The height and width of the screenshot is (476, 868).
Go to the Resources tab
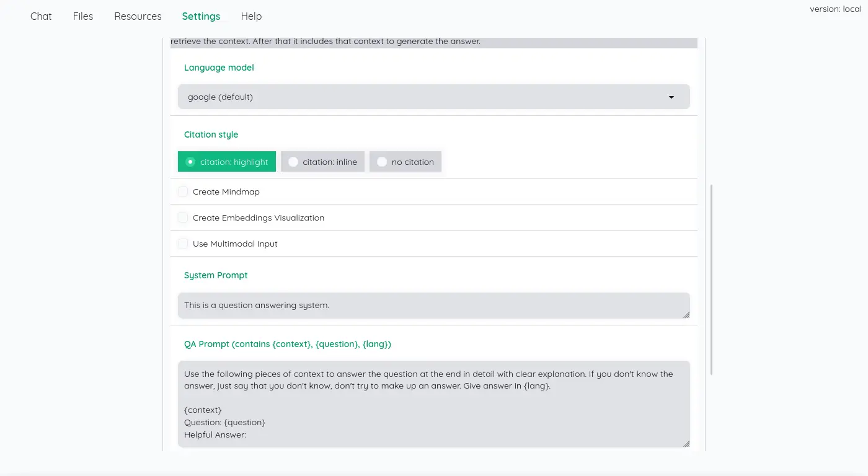[x=138, y=17]
